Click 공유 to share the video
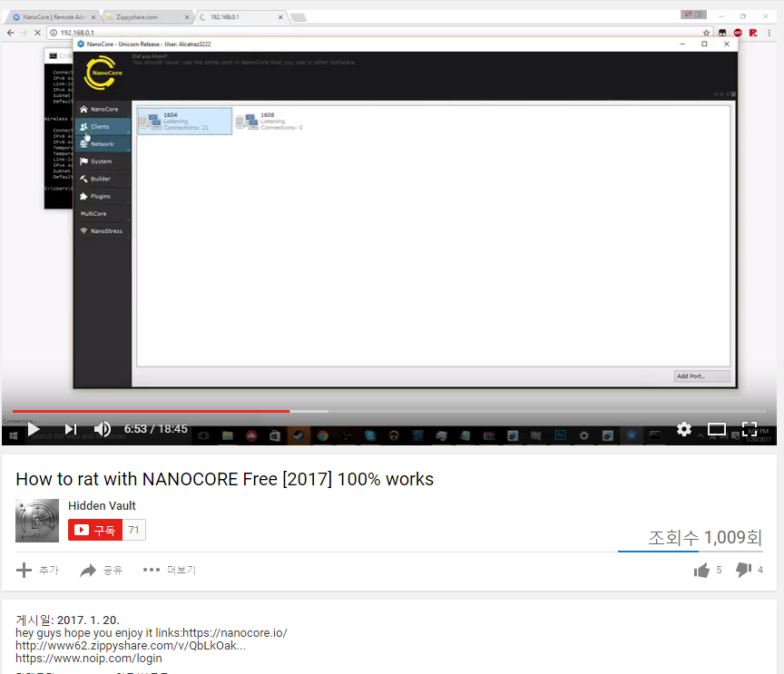Screen dimensions: 784x674 [x=101, y=570]
